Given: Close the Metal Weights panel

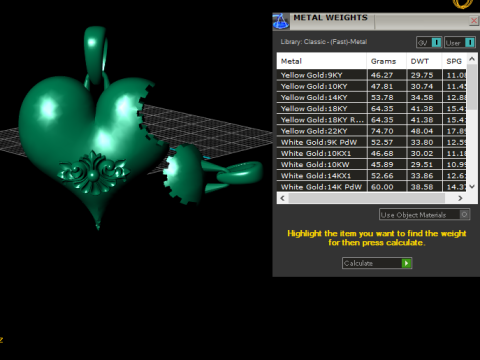Looking at the screenshot, I should (x=474, y=21).
